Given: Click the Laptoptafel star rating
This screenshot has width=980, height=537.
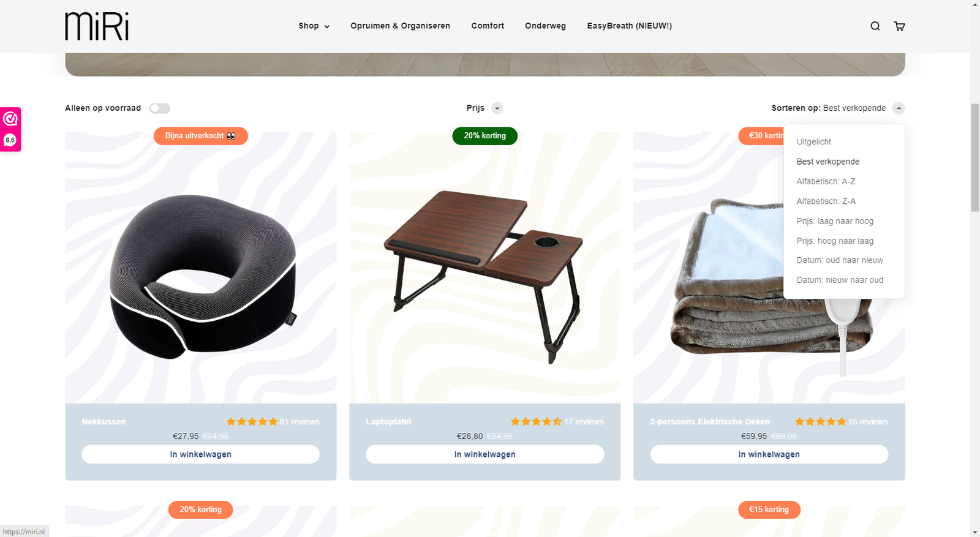Looking at the screenshot, I should pos(536,422).
